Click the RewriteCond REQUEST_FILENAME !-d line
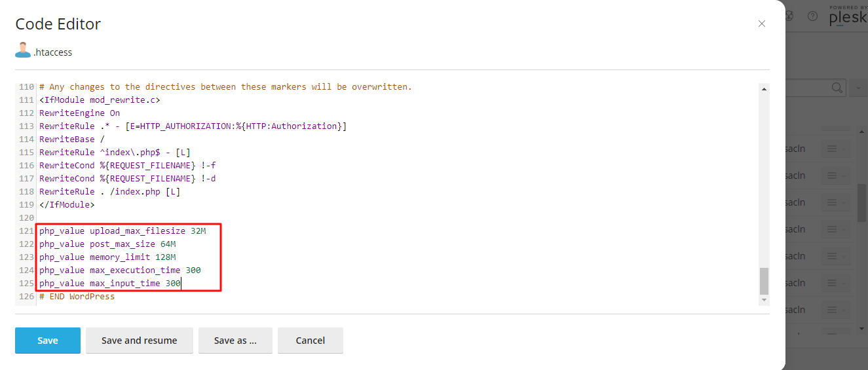 pos(127,179)
